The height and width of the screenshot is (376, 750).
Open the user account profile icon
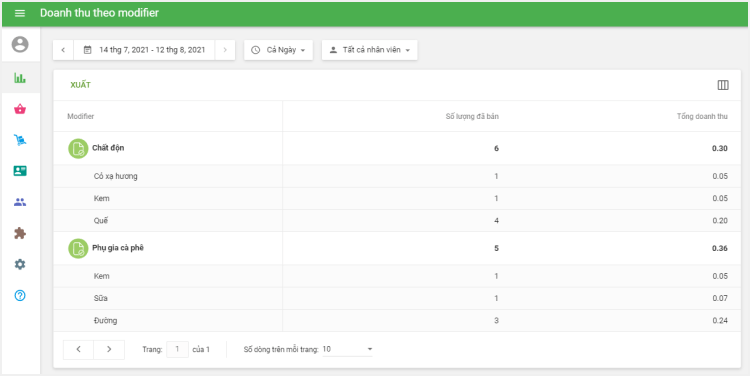click(20, 44)
